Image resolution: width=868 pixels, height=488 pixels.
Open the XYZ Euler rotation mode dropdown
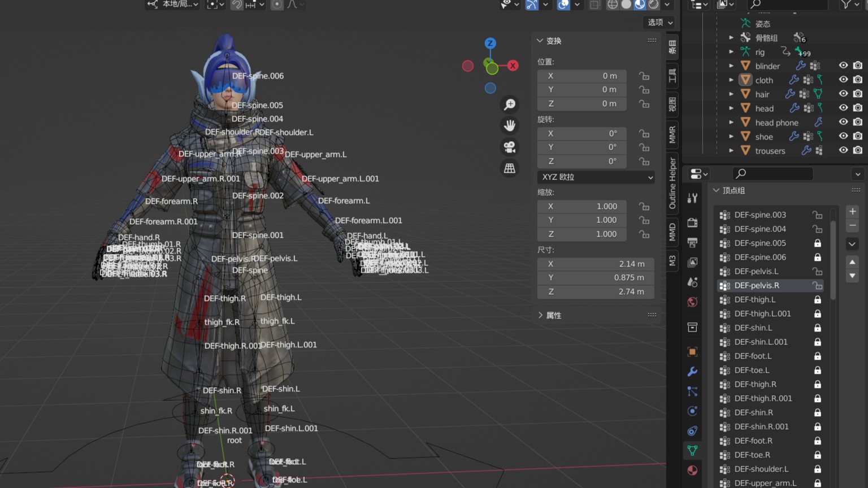pyautogui.click(x=597, y=177)
